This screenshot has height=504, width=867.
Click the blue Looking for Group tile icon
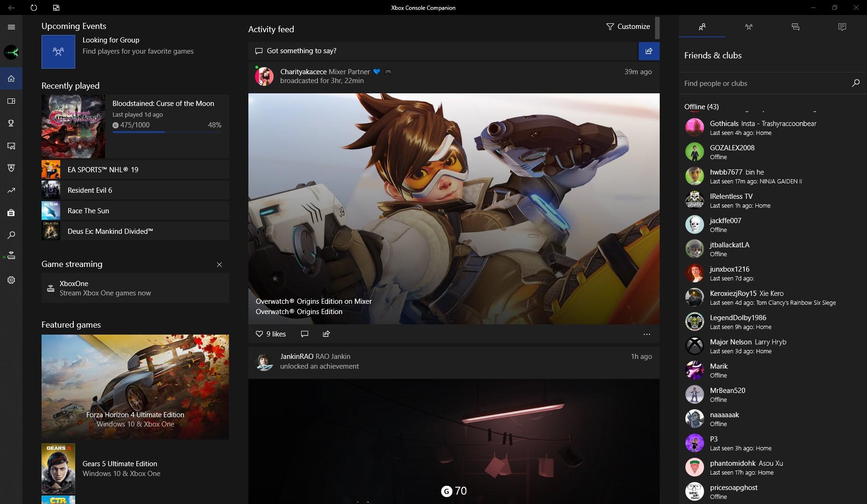coord(58,52)
